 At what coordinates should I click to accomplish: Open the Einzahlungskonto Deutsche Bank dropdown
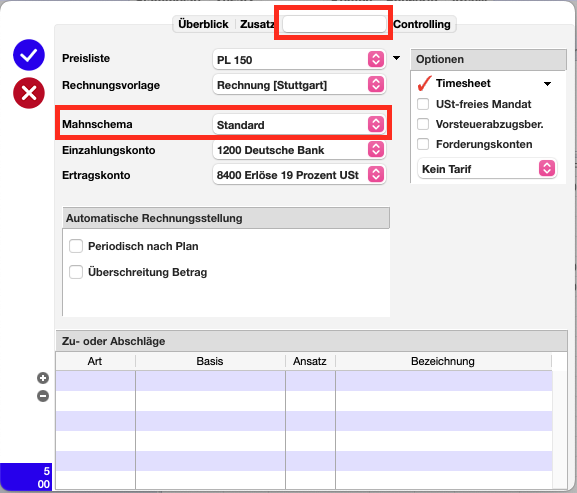point(299,150)
